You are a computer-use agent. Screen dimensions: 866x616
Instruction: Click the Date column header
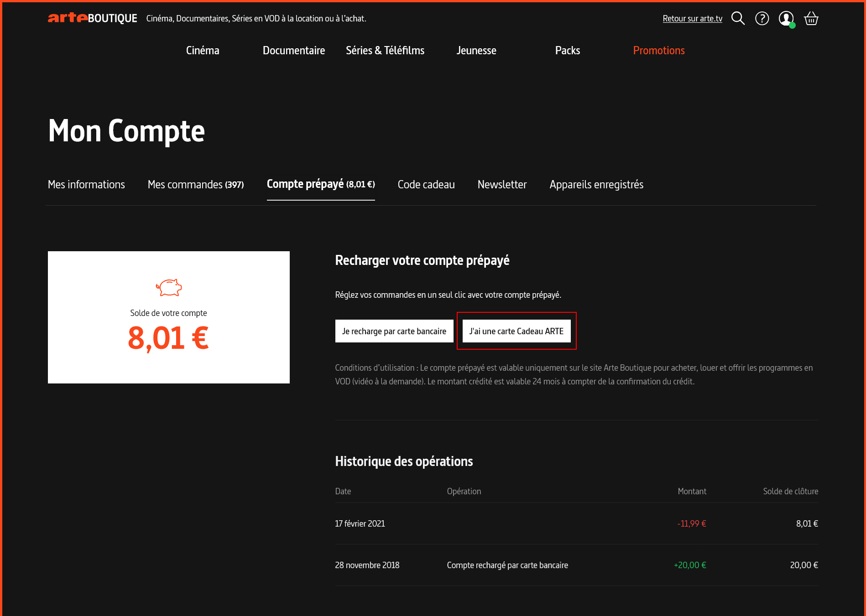(x=343, y=491)
